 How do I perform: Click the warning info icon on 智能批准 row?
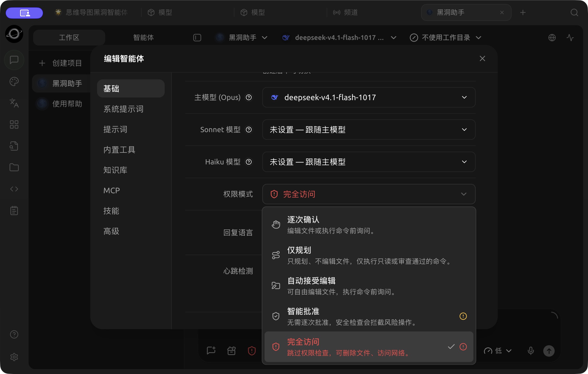pos(463,316)
